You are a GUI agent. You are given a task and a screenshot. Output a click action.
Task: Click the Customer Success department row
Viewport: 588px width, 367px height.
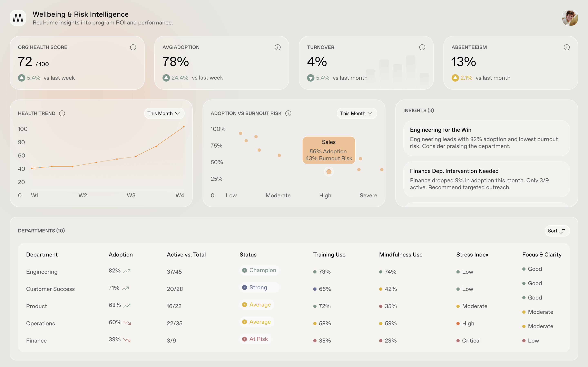point(50,289)
